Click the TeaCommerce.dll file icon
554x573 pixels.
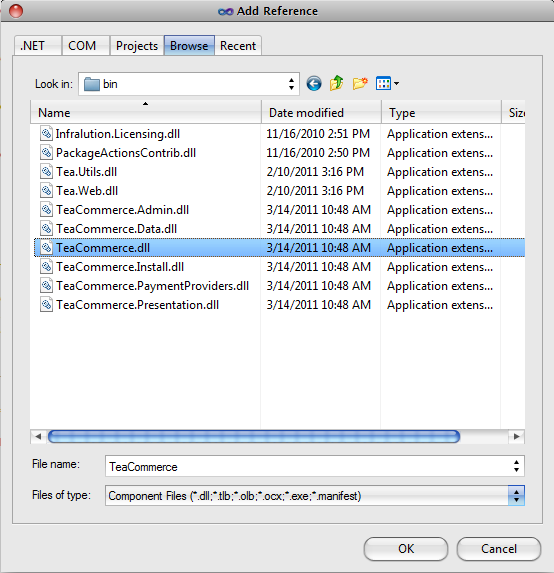(x=46, y=248)
